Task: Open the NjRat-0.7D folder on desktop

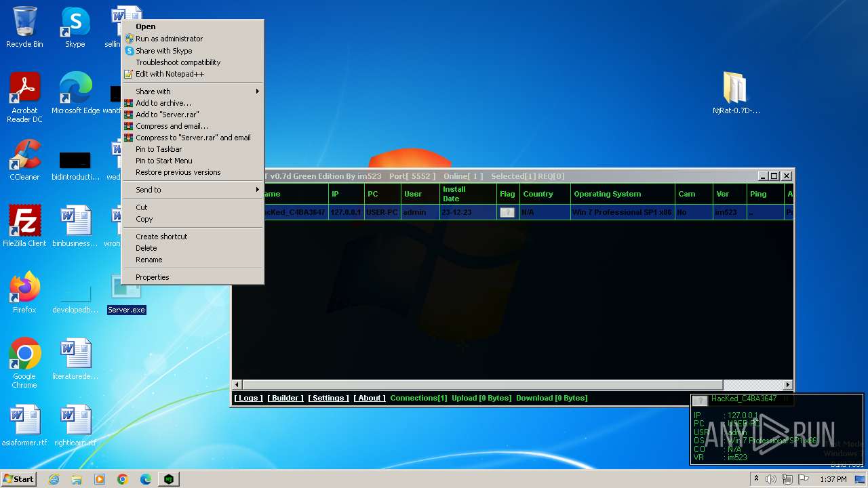Action: (736, 93)
